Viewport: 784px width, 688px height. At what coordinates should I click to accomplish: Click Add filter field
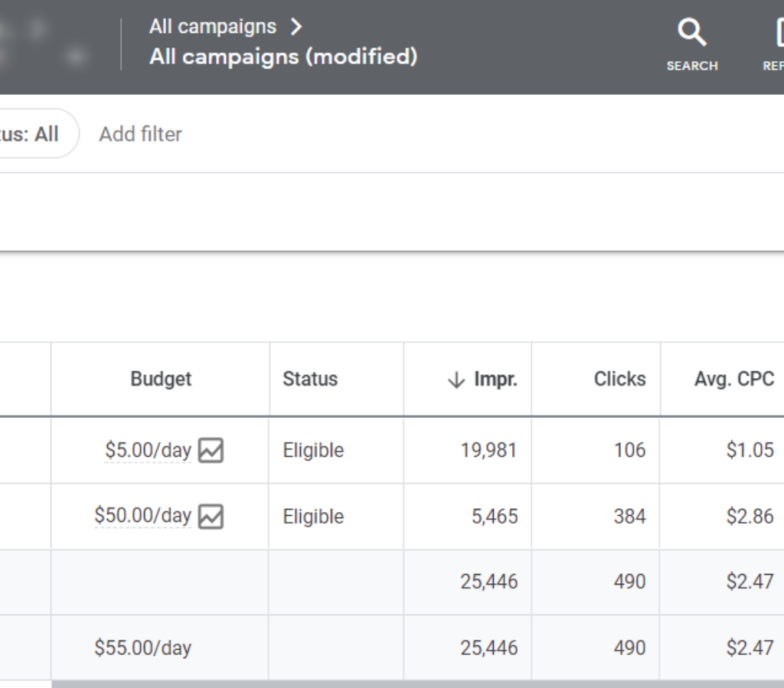pos(141,134)
